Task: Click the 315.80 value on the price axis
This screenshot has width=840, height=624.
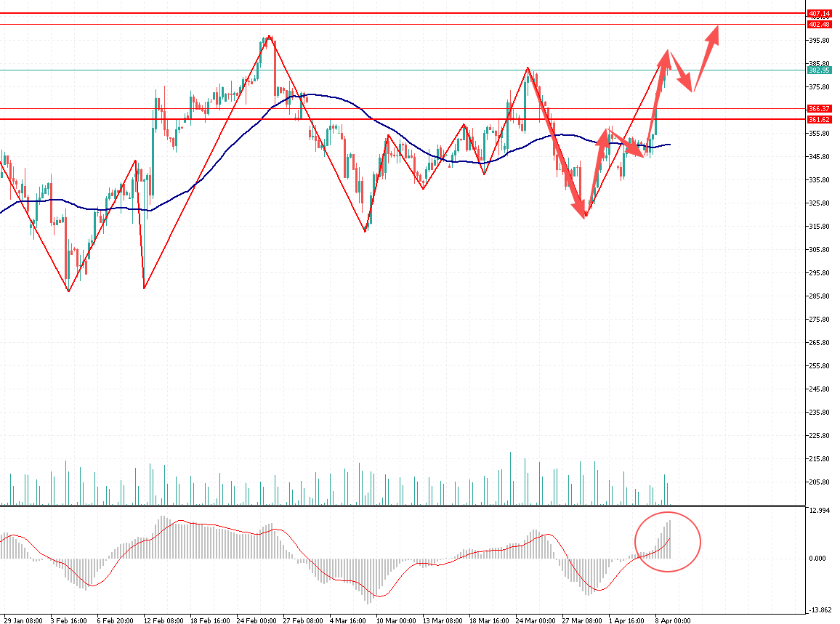Action: [819, 226]
